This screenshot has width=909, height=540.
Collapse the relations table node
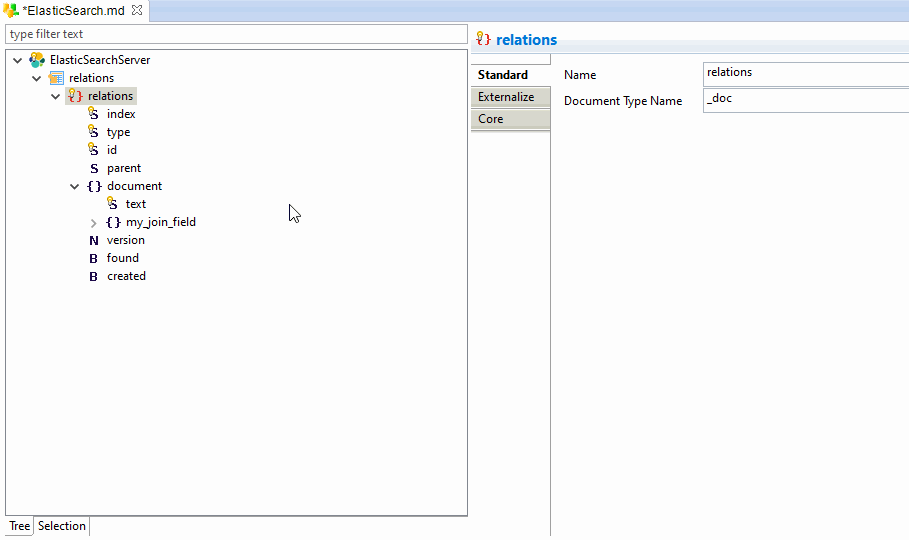[37, 78]
